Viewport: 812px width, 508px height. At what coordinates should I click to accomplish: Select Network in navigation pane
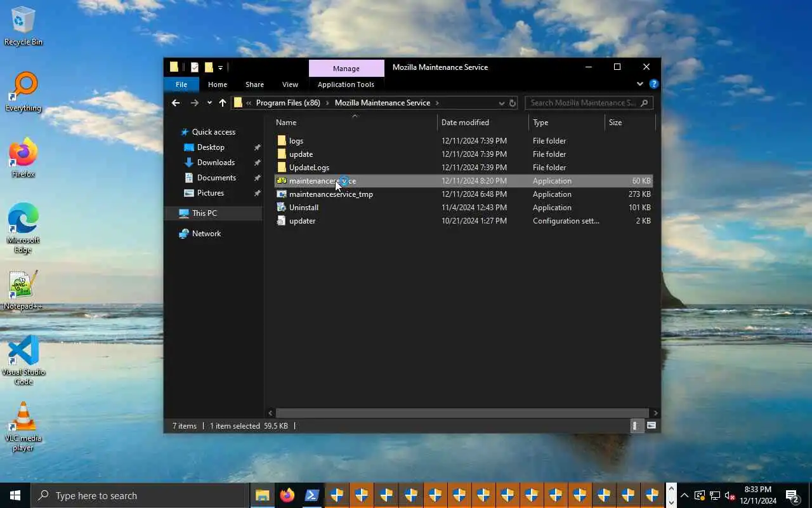206,234
